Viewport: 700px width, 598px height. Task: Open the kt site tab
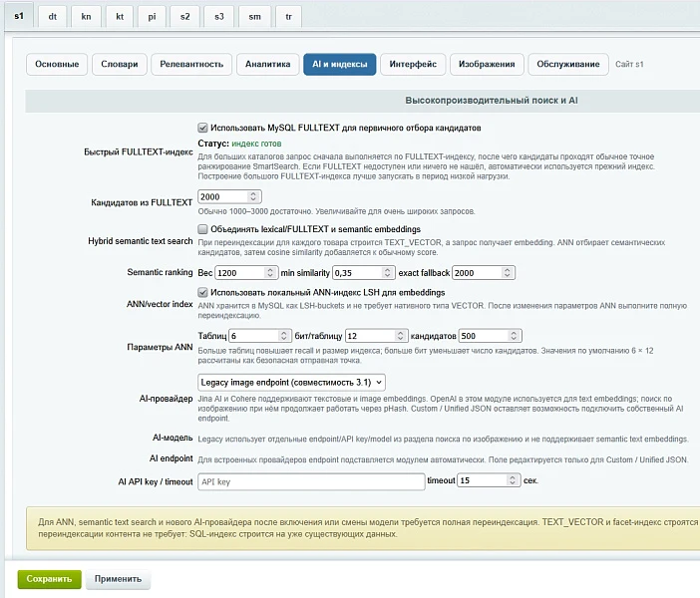pyautogui.click(x=120, y=17)
